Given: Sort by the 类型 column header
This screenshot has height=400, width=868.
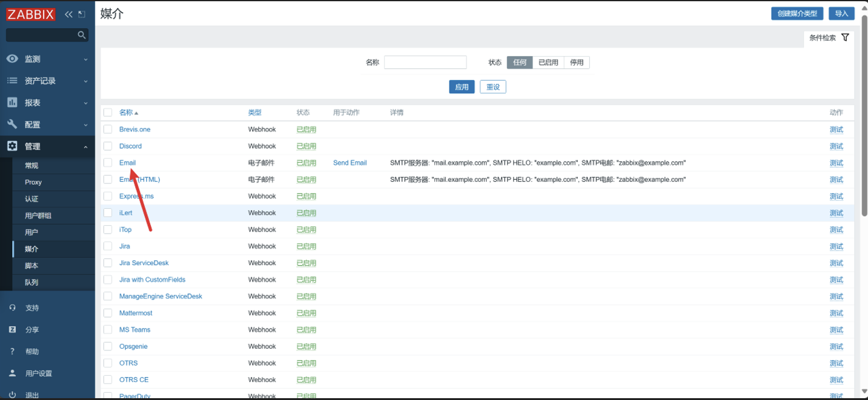Looking at the screenshot, I should click(x=254, y=113).
